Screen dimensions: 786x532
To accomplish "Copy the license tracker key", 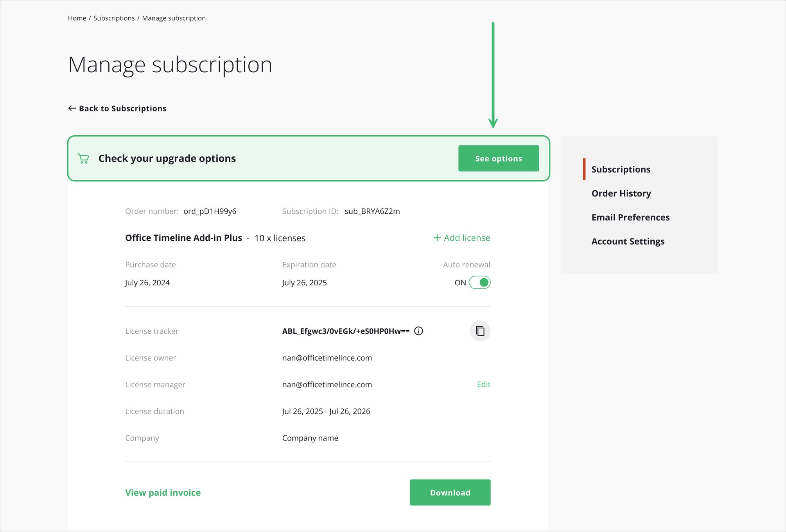I will coord(480,331).
